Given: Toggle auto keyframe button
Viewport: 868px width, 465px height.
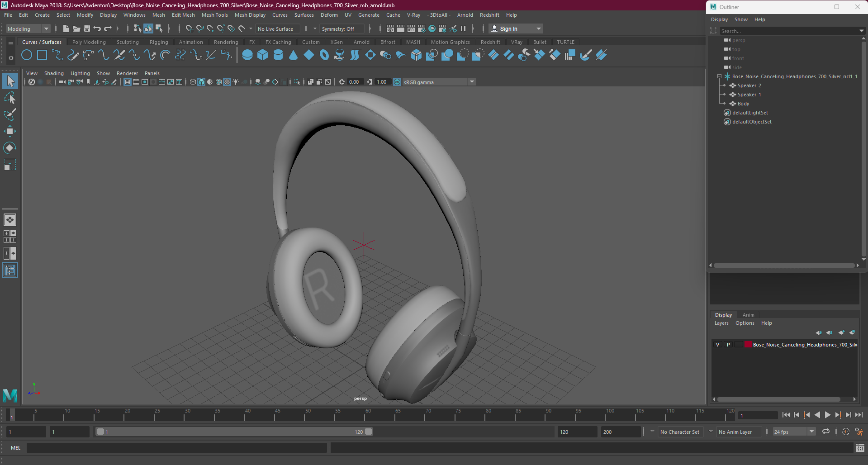Looking at the screenshot, I should [845, 432].
